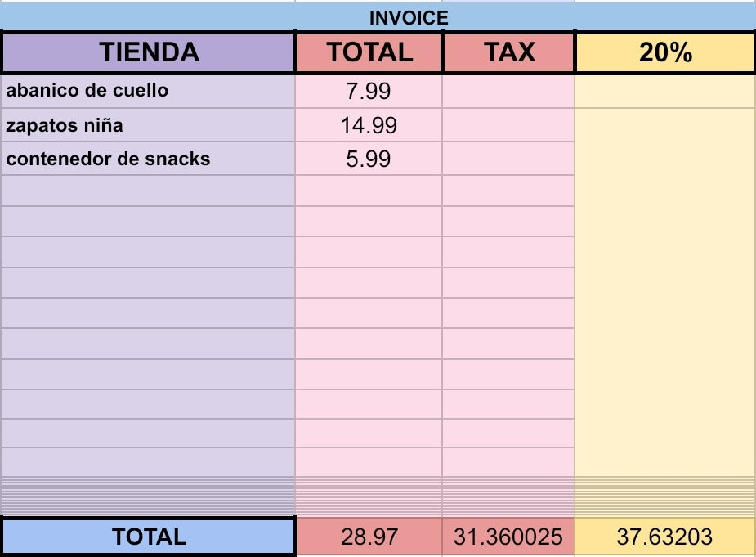Select the TOTAL column header cell
The width and height of the screenshot is (756, 557).
[369, 52]
